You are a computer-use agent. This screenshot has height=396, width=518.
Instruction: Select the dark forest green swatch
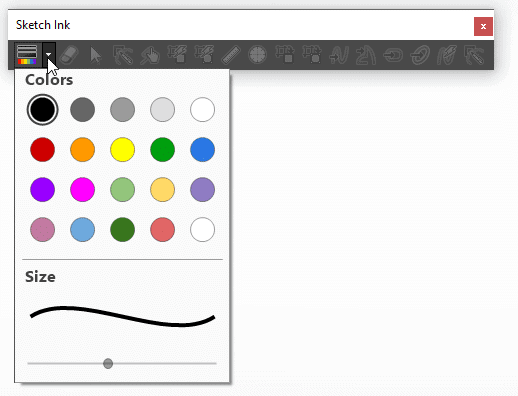[122, 230]
